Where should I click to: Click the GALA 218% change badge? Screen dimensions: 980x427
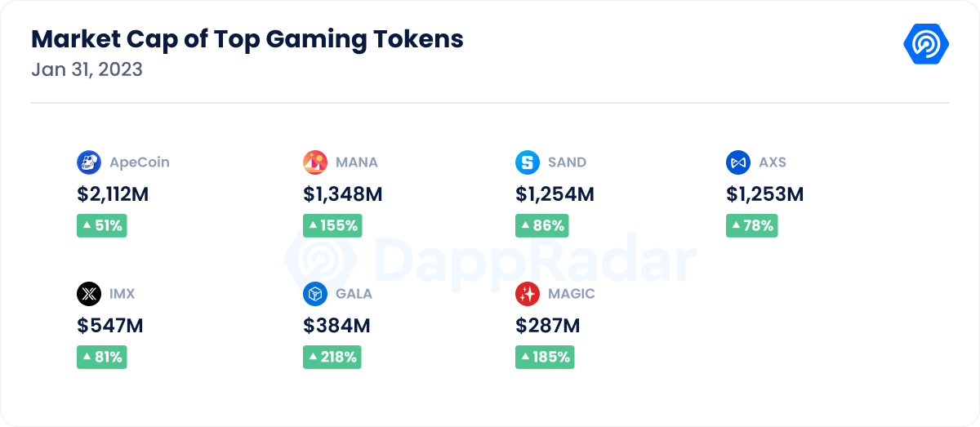coord(332,357)
